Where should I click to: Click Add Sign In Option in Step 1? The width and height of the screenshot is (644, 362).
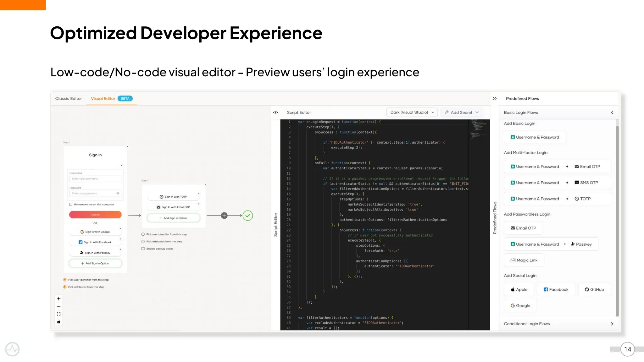(95, 263)
